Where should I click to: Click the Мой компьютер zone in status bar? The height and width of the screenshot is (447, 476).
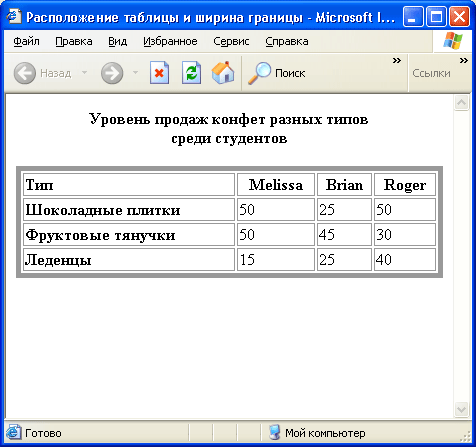(317, 433)
